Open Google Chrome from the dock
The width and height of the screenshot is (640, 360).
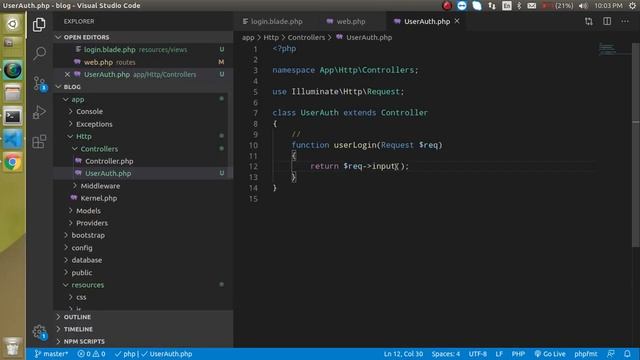[12, 162]
